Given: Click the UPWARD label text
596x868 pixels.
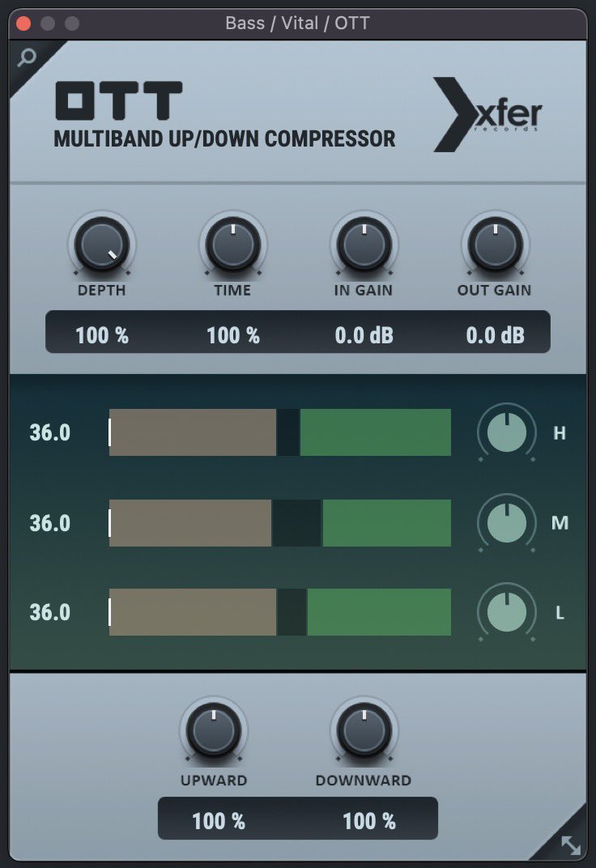Looking at the screenshot, I should point(214,780).
